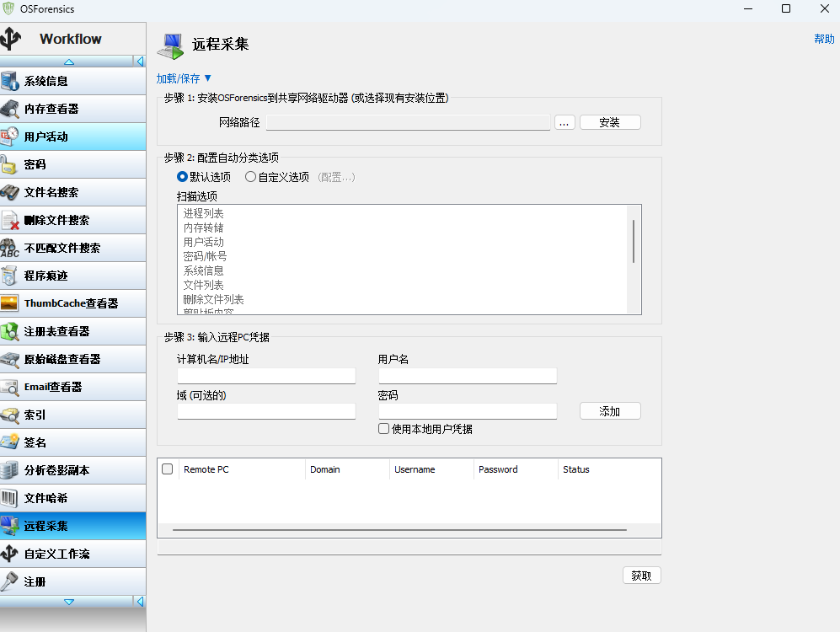Screen dimensions: 840x632
Task: Click the 获取 button
Action: click(641, 576)
